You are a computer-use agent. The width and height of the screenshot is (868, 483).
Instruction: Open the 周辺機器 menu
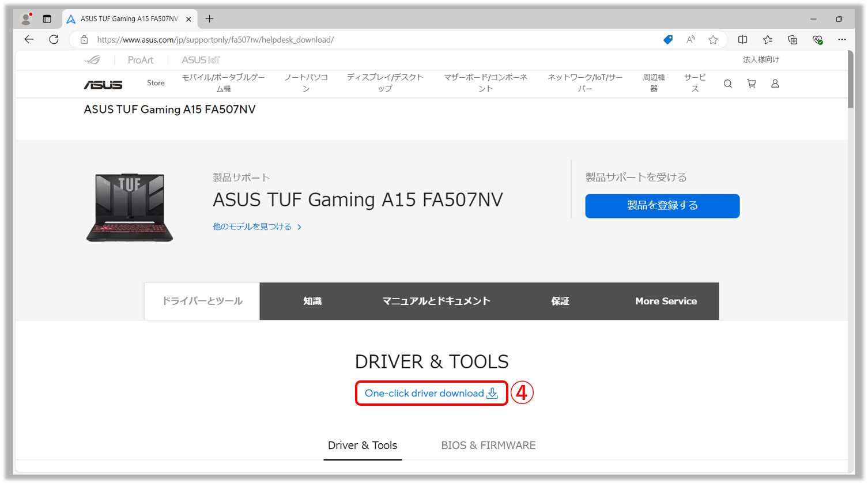click(654, 83)
